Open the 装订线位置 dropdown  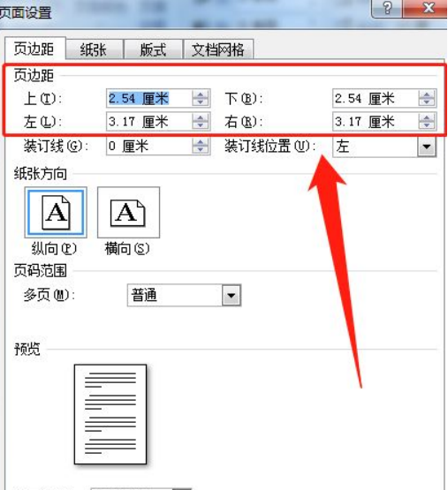pyautogui.click(x=427, y=147)
